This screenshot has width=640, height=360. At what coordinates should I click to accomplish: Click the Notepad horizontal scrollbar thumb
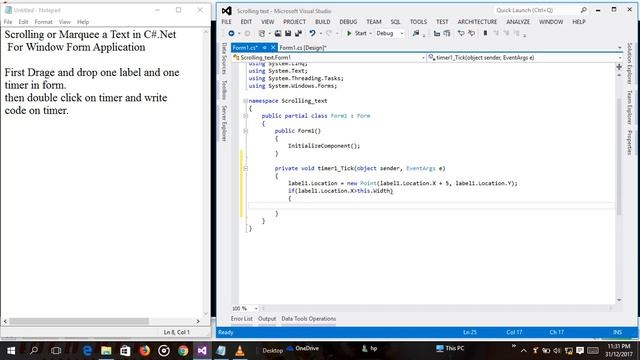click(79, 322)
